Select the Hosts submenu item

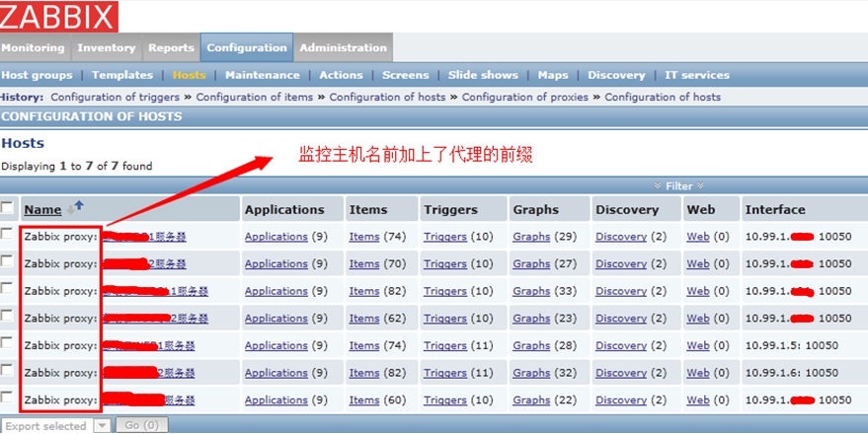(189, 75)
